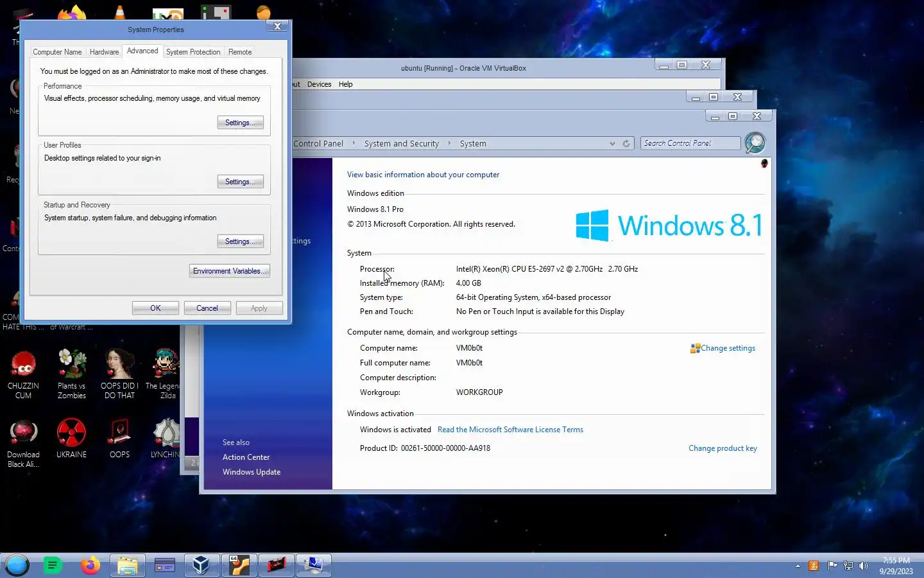
Task: Refresh the Control Panel address bar
Action: coord(626,144)
